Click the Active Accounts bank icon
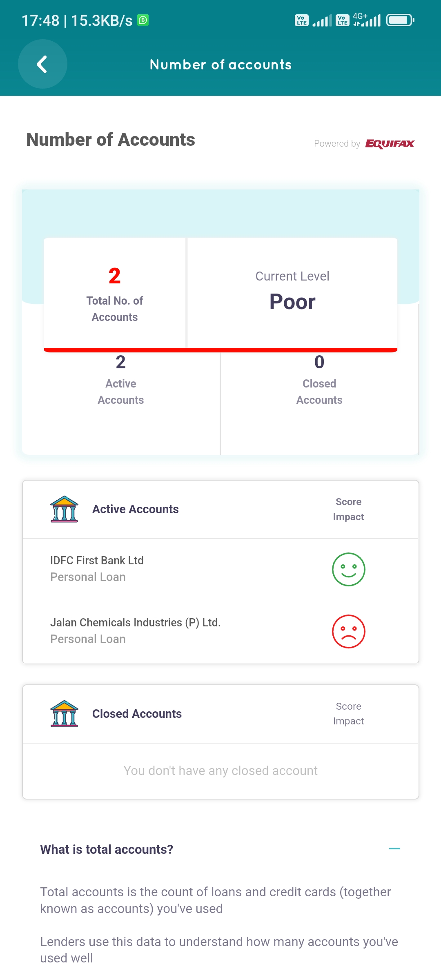441x980 pixels. coord(64,509)
